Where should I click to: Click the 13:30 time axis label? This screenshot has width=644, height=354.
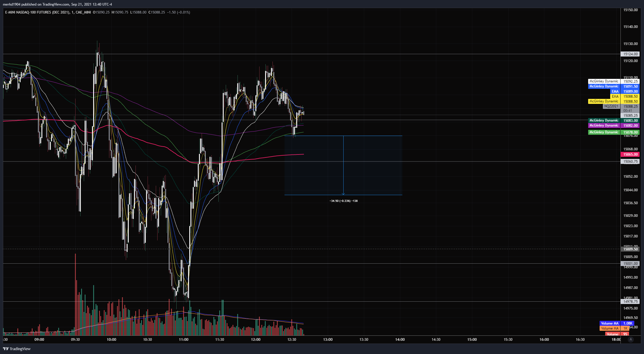coord(364,340)
